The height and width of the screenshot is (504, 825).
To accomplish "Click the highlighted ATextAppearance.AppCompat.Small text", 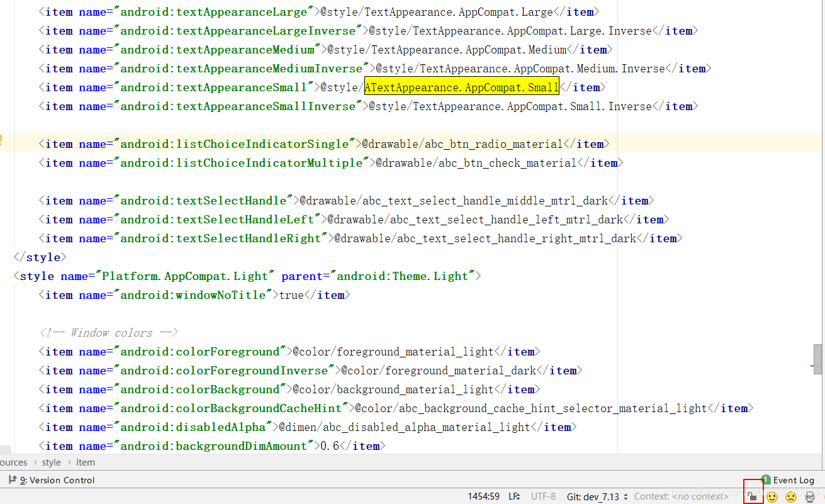I will click(461, 87).
